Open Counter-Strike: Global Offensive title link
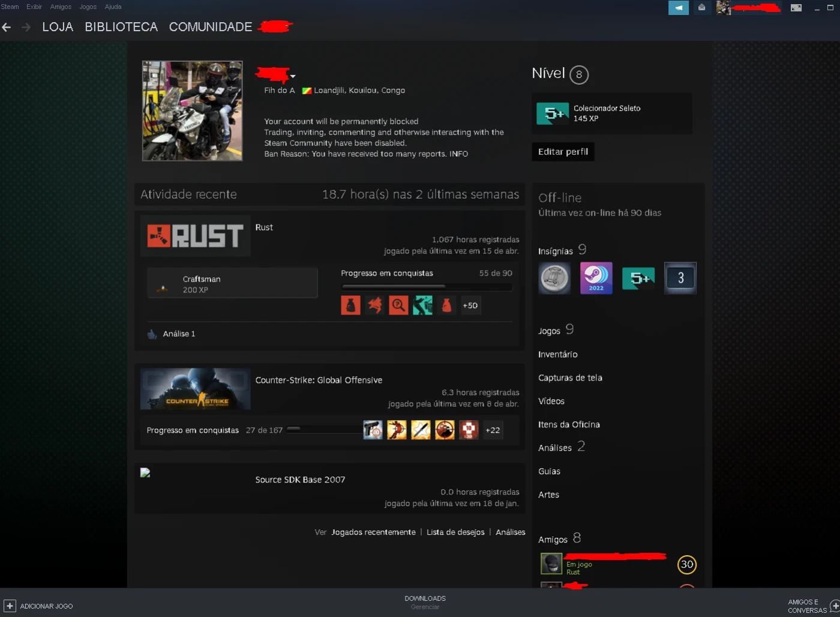The width and height of the screenshot is (840, 617). pos(319,381)
